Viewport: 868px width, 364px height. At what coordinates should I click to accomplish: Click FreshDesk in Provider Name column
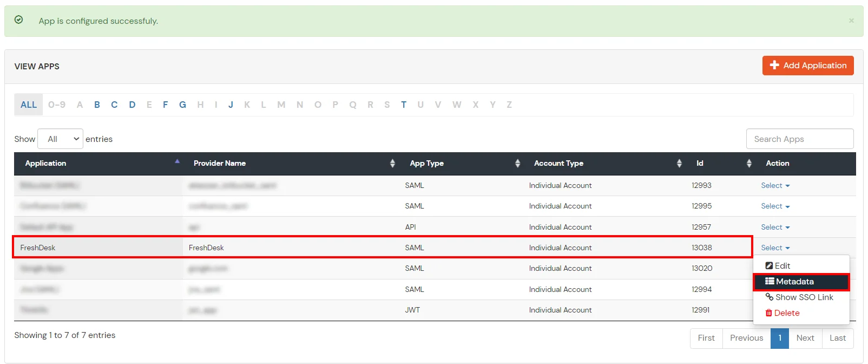206,248
